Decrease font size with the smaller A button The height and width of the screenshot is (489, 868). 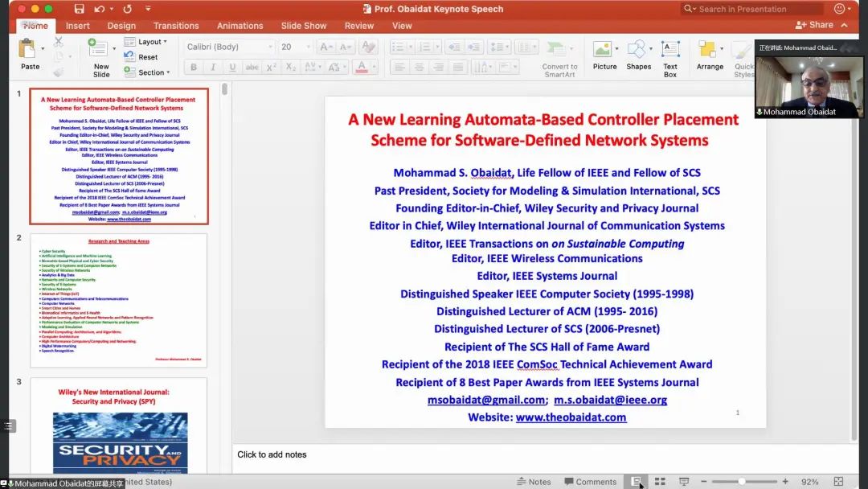tap(346, 47)
